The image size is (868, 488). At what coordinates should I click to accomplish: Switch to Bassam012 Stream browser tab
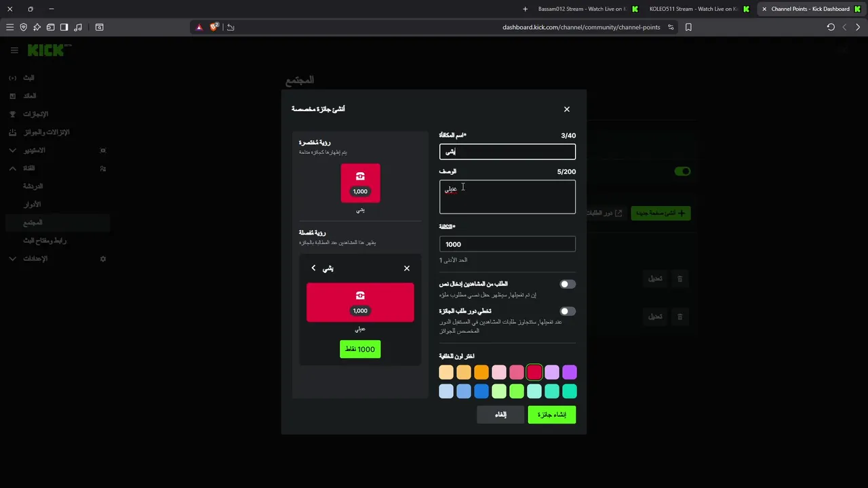[587, 9]
